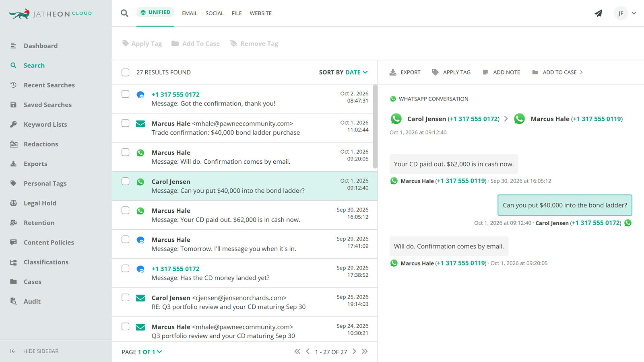Toggle the select-all results checkbox
The image size is (644, 362).
point(126,72)
